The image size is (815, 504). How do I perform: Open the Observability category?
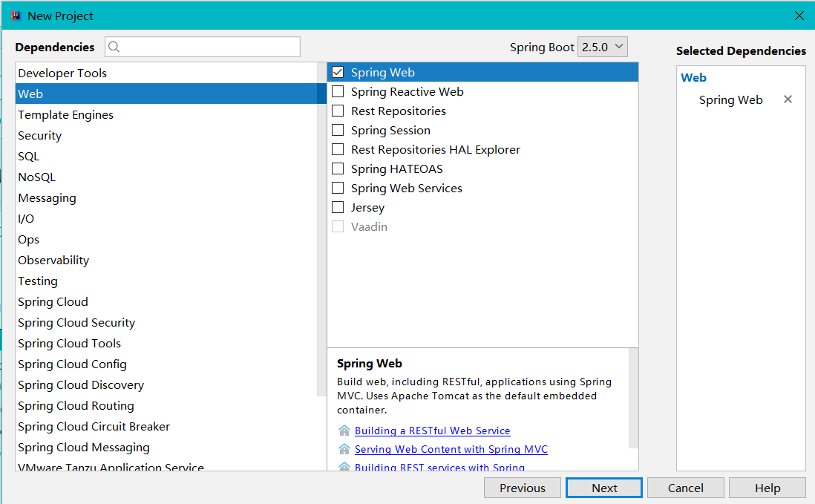coord(166,260)
